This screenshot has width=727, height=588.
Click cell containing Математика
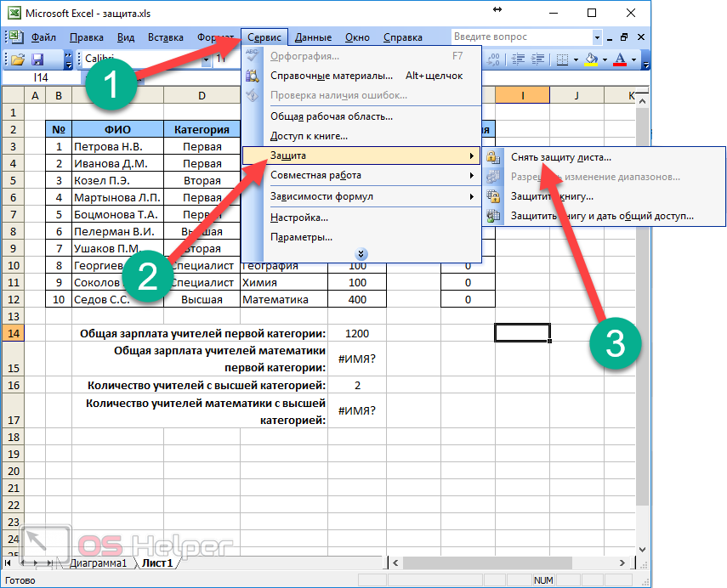tap(284, 300)
